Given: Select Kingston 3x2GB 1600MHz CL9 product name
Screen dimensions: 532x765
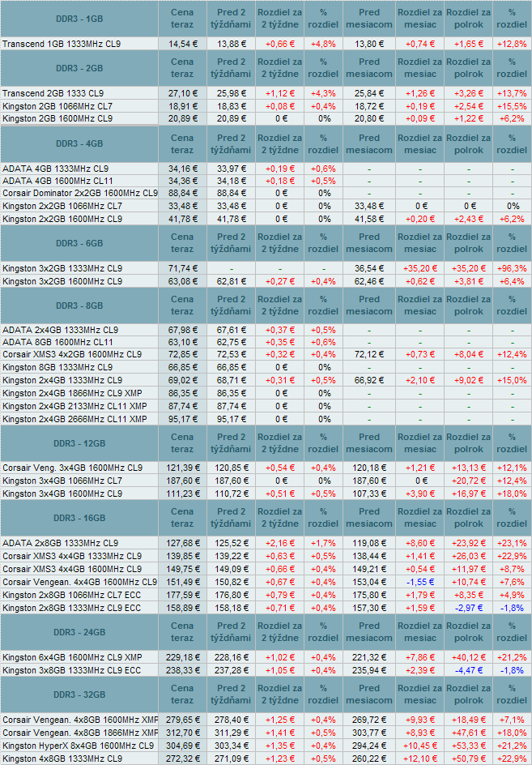Looking at the screenshot, I should [62, 281].
